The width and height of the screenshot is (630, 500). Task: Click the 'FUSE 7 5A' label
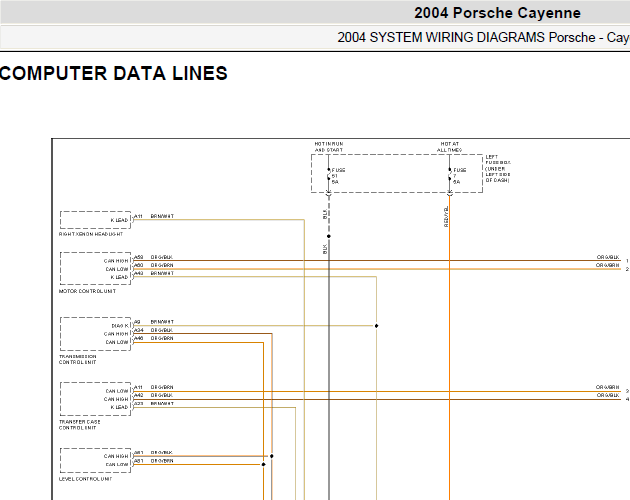460,176
